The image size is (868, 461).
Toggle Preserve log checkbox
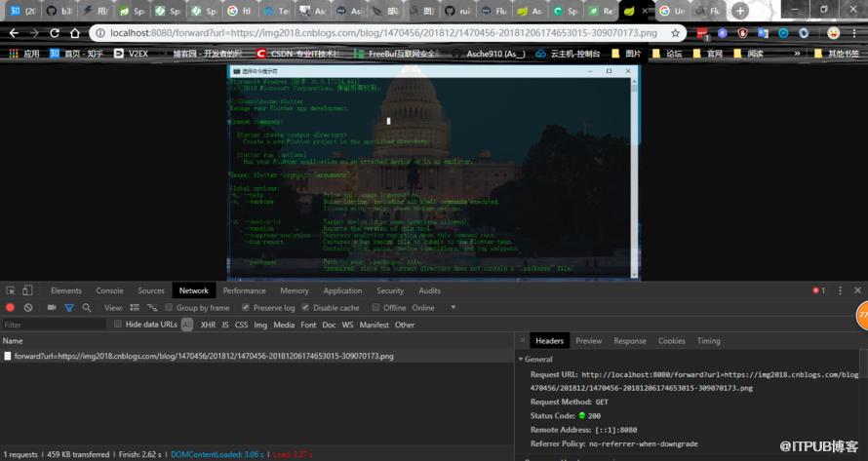click(246, 308)
